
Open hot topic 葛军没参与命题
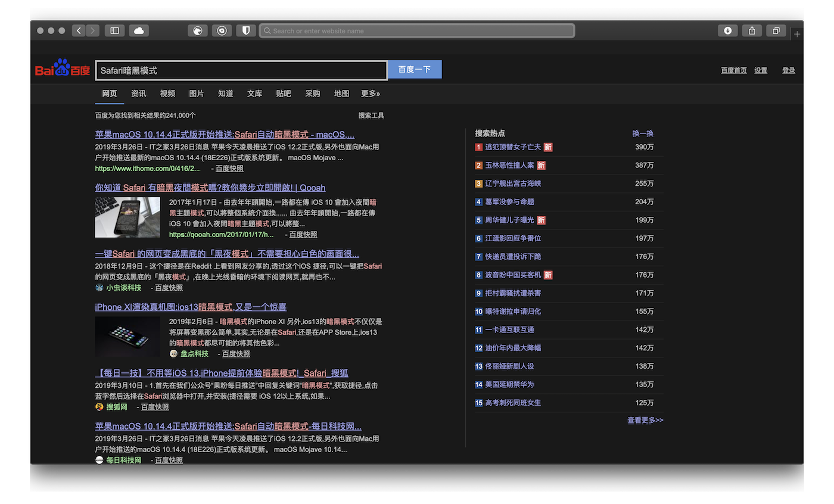(x=509, y=202)
